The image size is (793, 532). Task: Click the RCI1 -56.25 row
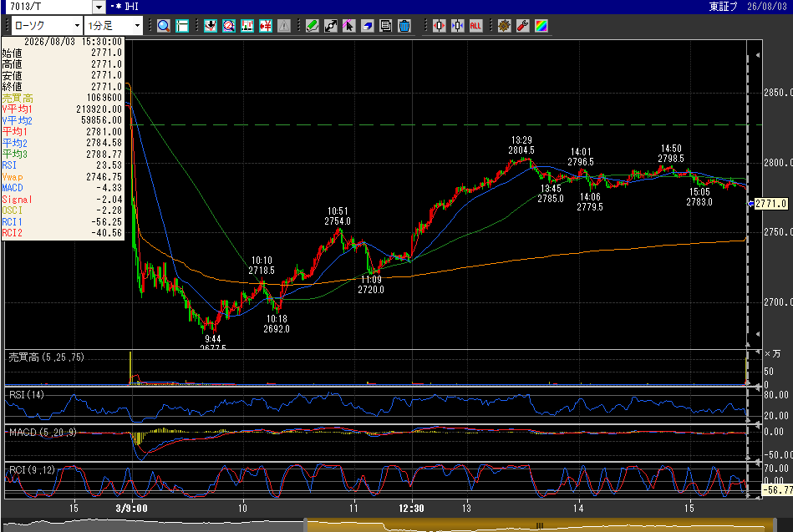click(x=62, y=222)
